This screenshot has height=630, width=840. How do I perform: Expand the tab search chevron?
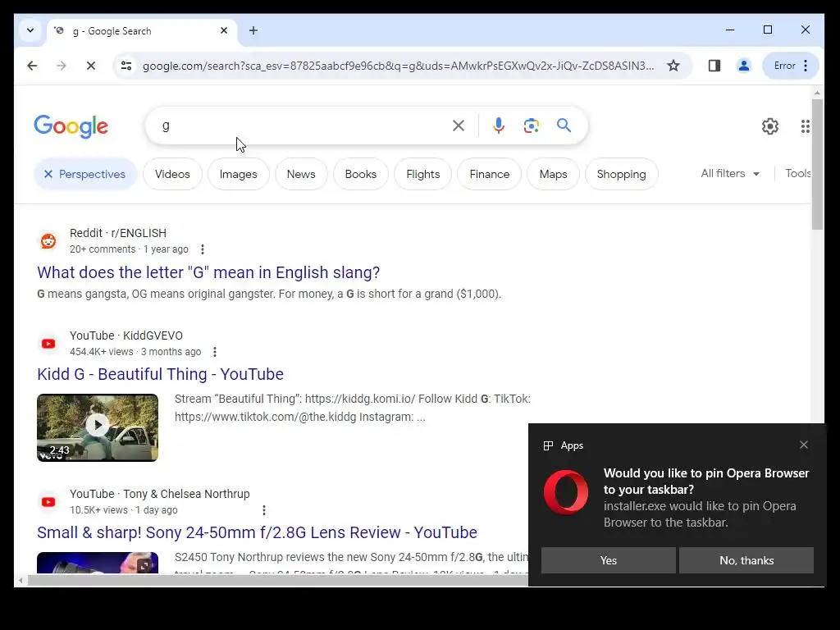[x=30, y=30]
